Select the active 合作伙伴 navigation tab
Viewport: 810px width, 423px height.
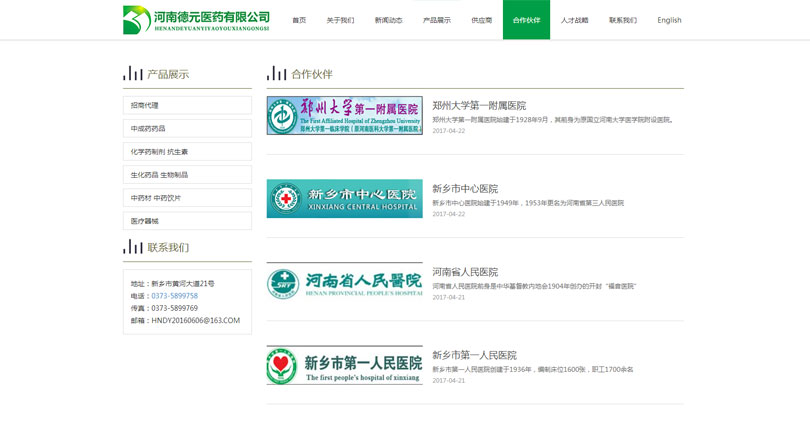[526, 20]
